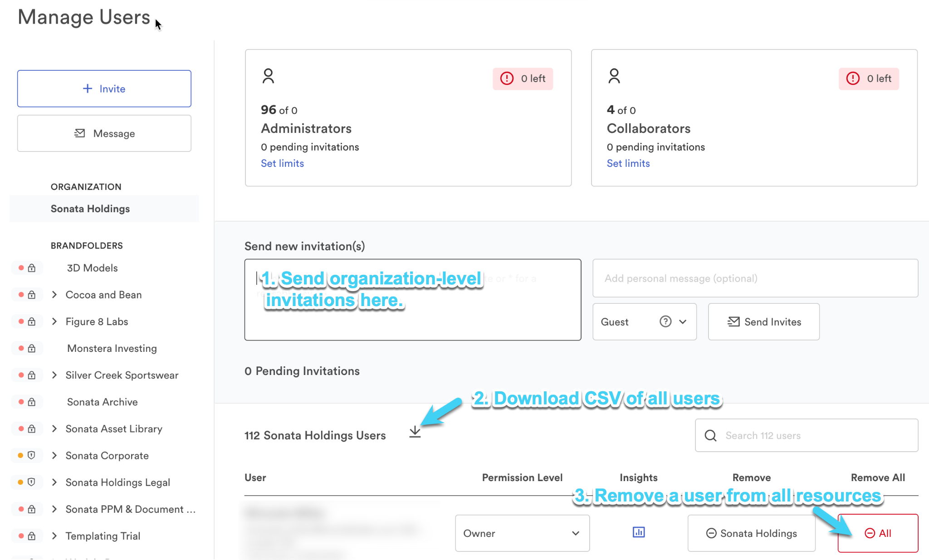Image resolution: width=929 pixels, height=560 pixels.
Task: Click lock icon beside Monstera Investing
Action: [32, 348]
